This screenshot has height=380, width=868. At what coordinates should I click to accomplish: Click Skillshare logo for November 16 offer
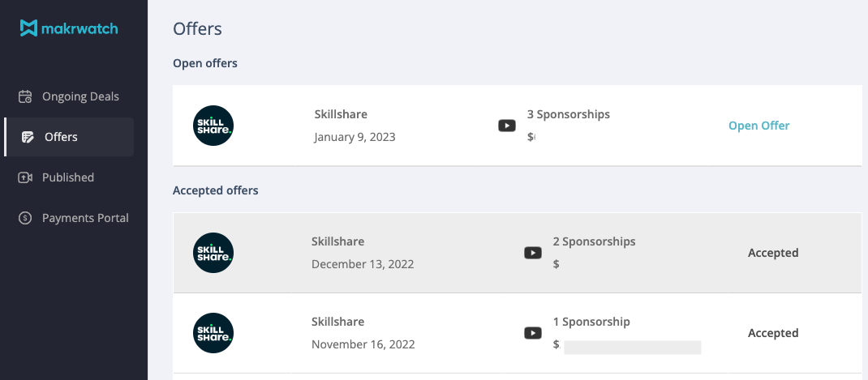tap(213, 333)
